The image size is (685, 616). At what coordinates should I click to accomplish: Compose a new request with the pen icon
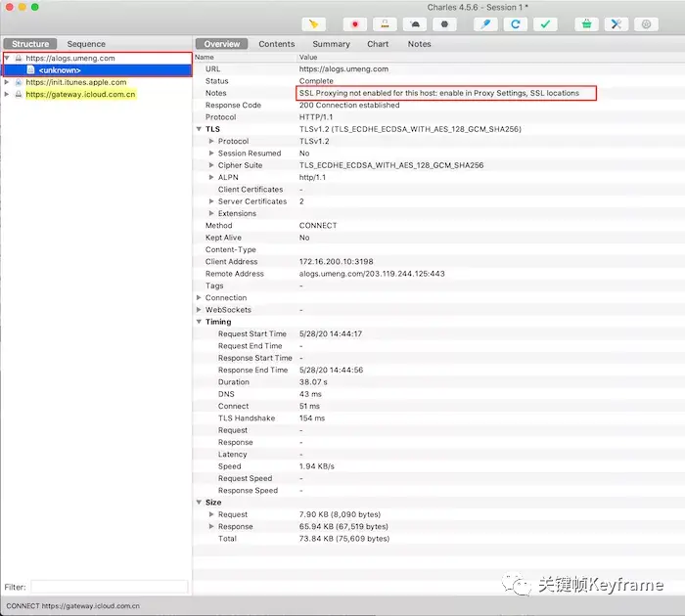point(485,24)
